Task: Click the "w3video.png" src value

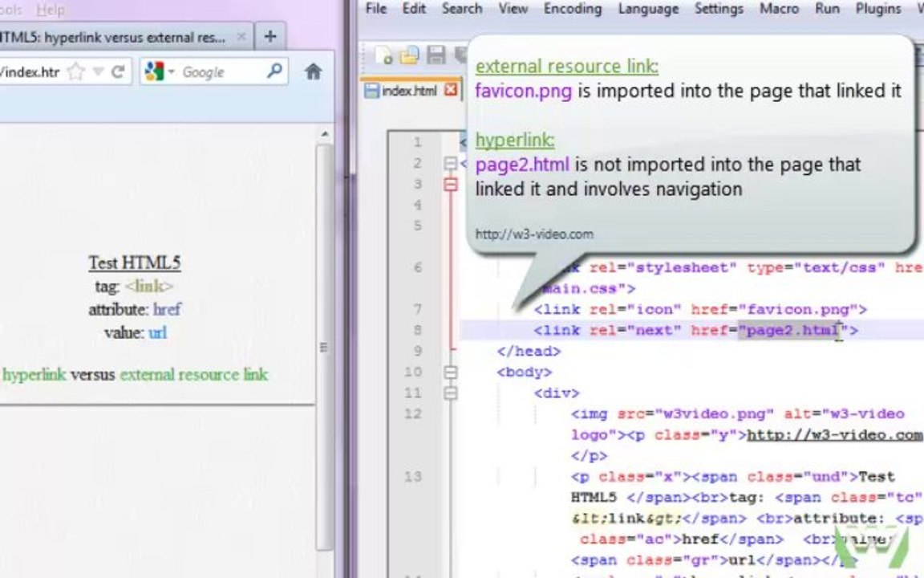Action: point(715,413)
